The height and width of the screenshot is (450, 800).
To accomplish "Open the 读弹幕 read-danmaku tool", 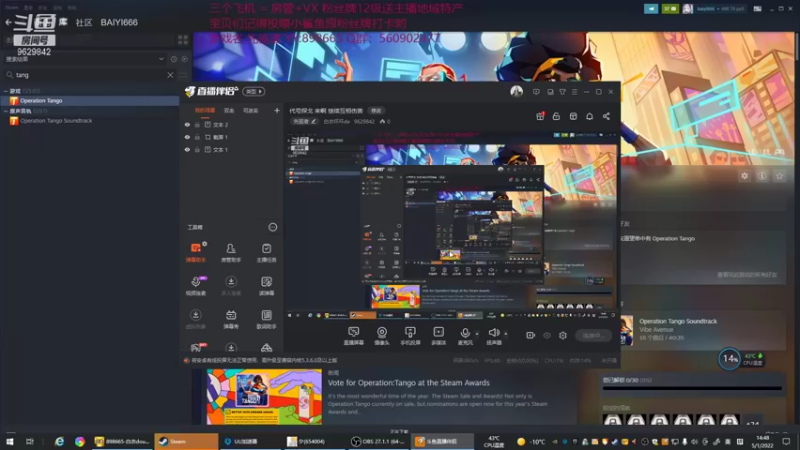I will (266, 286).
